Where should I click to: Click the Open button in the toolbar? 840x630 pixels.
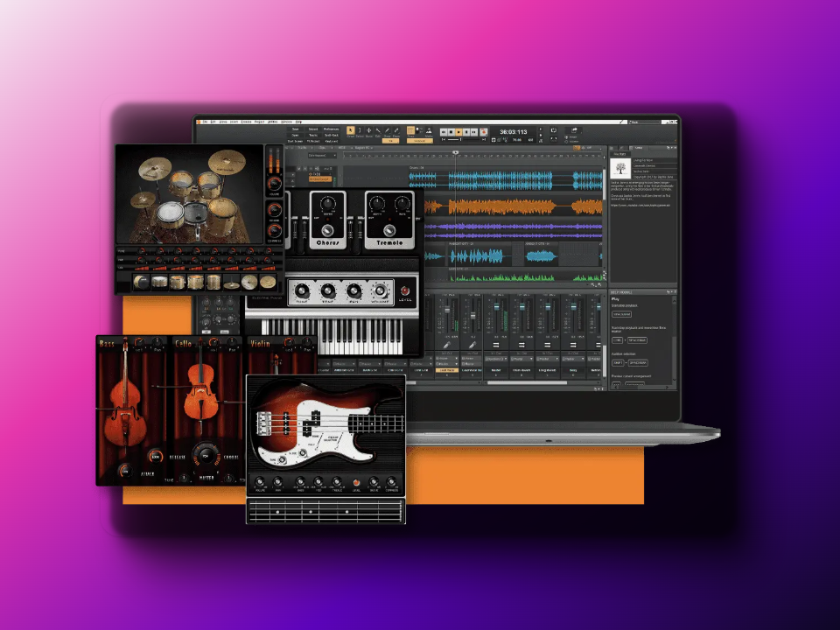[x=295, y=135]
